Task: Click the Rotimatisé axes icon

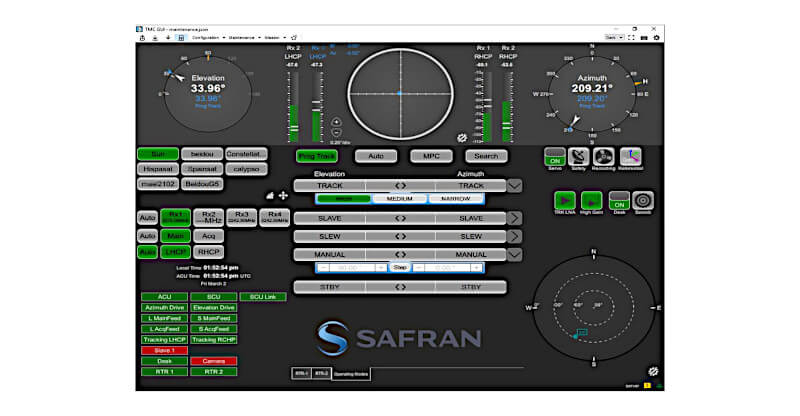Action: pos(630,157)
